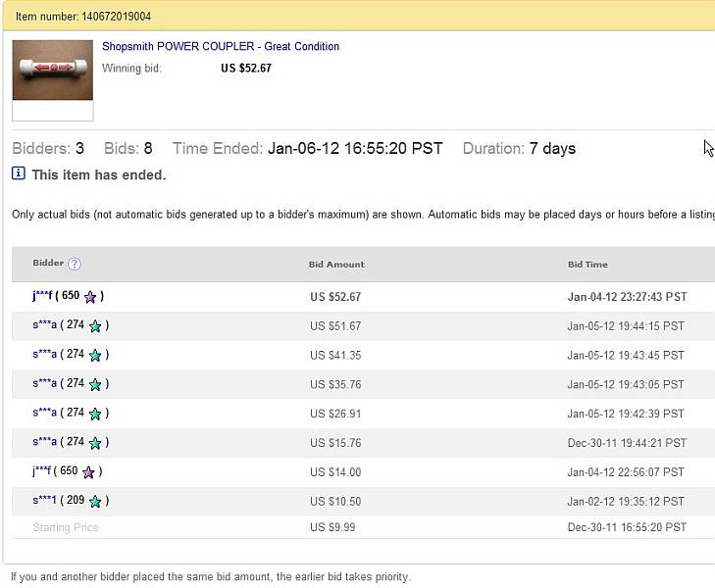The height and width of the screenshot is (588, 715).
Task: Click teal star beside s***a US $26.91 bid
Action: click(95, 414)
